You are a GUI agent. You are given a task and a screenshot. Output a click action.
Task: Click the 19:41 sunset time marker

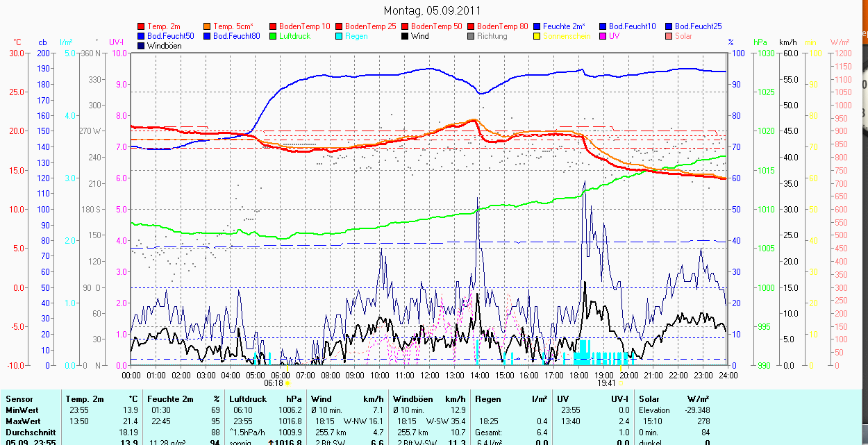tap(606, 383)
